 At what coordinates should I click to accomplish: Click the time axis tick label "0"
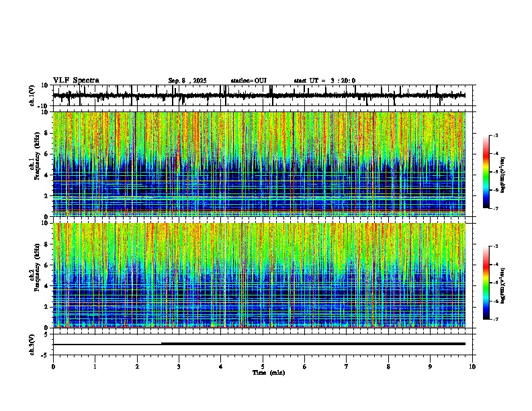point(53,367)
